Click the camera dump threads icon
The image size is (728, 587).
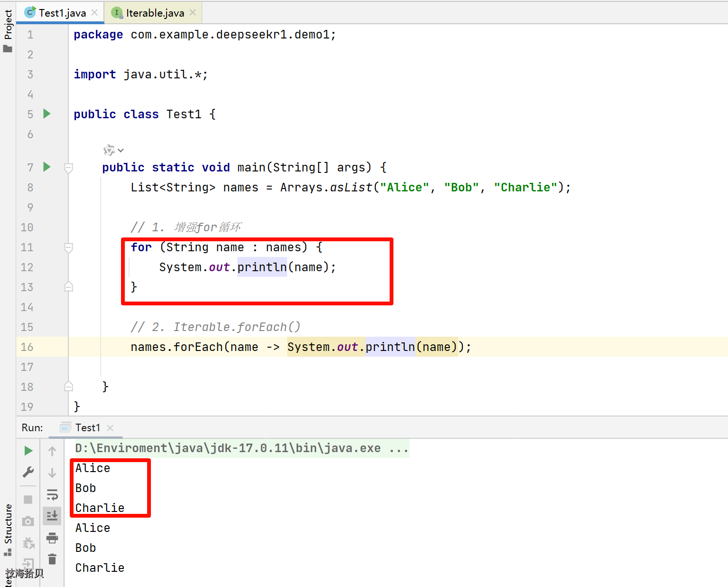tap(28, 521)
